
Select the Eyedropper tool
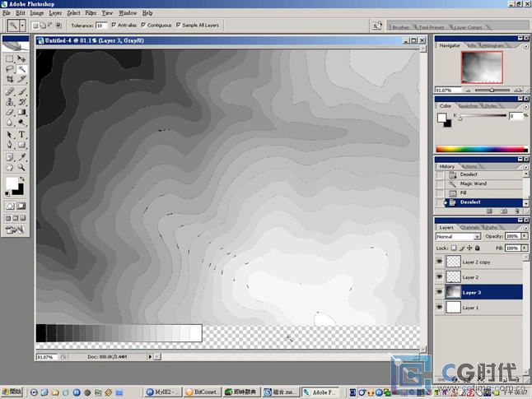21,157
